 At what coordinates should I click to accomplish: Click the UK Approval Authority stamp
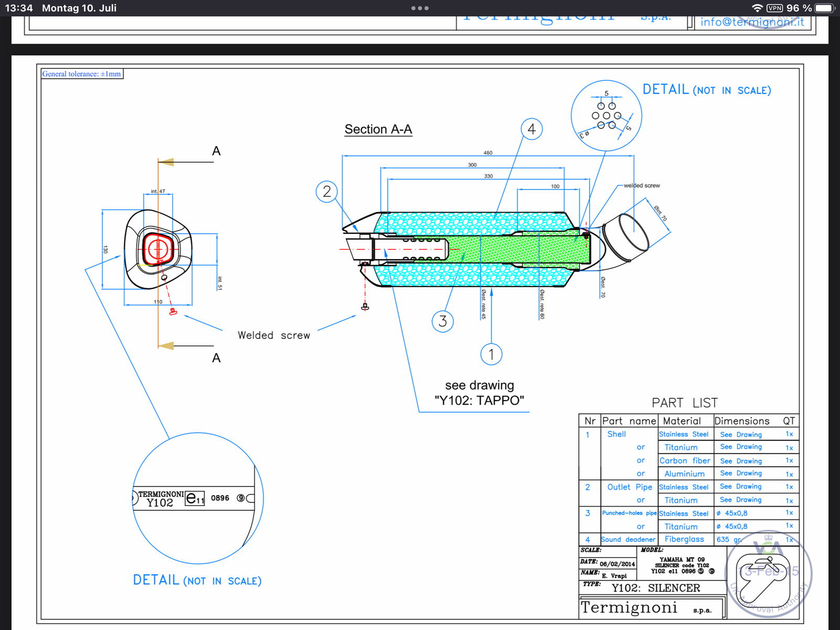[x=768, y=574]
